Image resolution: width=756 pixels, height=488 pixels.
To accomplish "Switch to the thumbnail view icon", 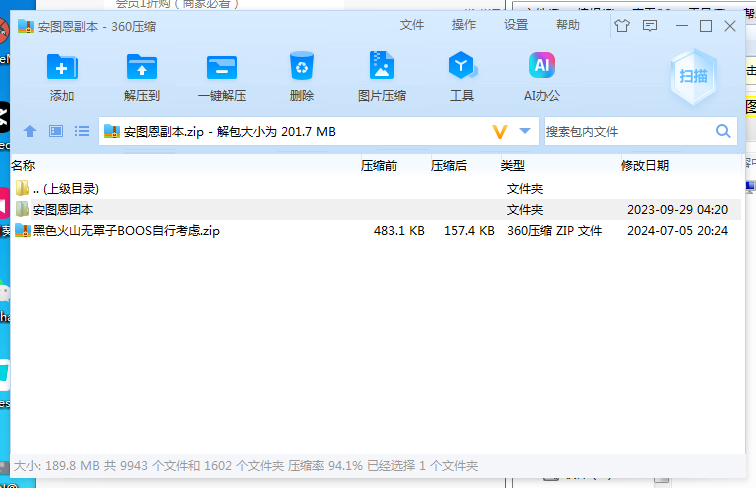I will pyautogui.click(x=56, y=131).
